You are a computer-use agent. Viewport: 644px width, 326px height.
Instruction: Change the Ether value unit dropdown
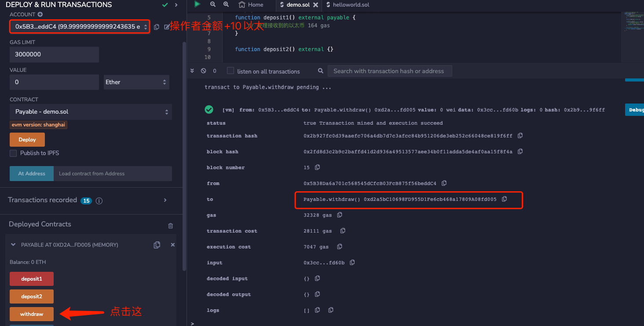click(x=136, y=82)
